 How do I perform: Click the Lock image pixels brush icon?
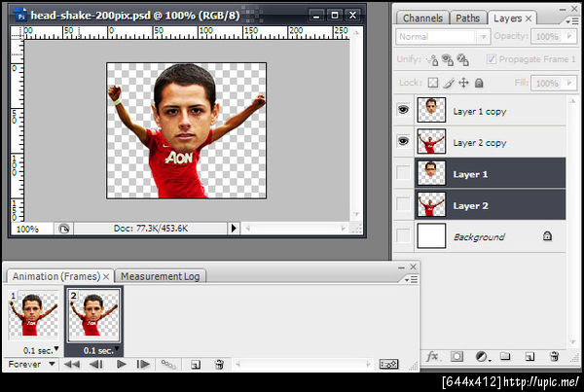[449, 83]
